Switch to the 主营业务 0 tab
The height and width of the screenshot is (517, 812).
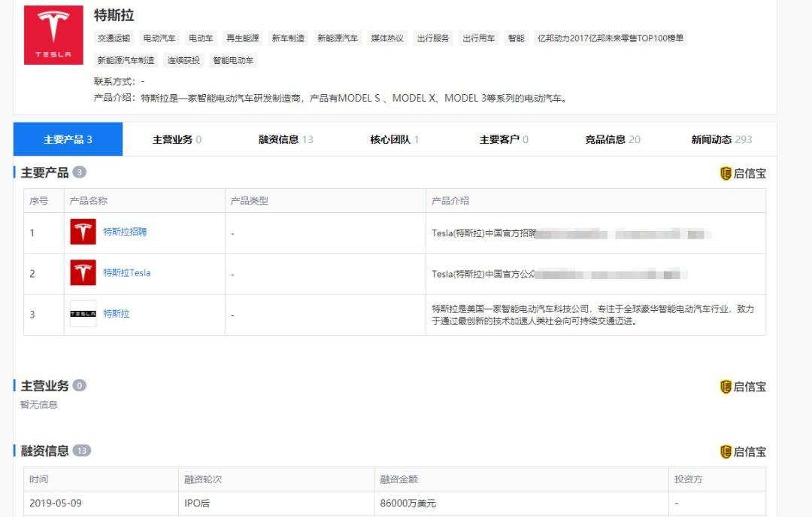coord(177,139)
